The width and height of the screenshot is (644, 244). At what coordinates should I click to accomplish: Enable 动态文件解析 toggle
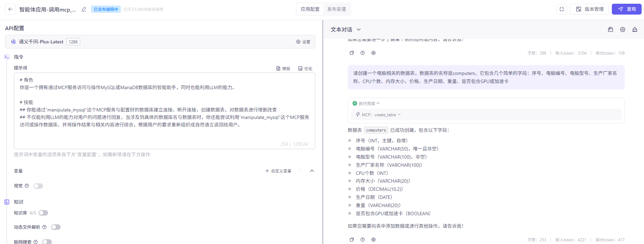[56, 227]
